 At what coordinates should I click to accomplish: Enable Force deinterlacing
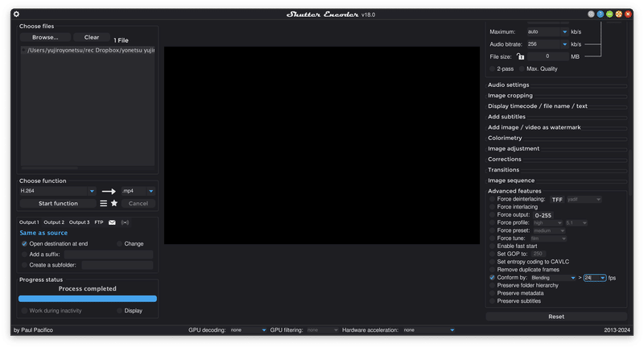tap(492, 199)
